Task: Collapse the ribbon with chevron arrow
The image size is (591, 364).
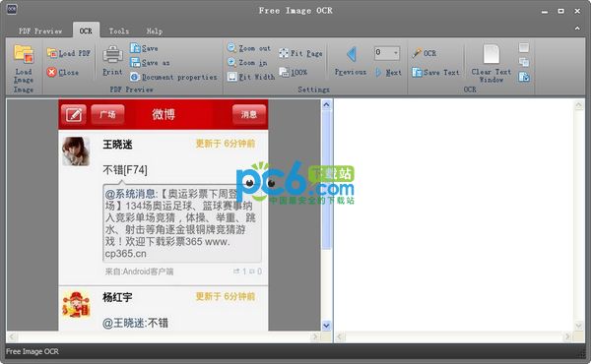Action: (x=577, y=29)
